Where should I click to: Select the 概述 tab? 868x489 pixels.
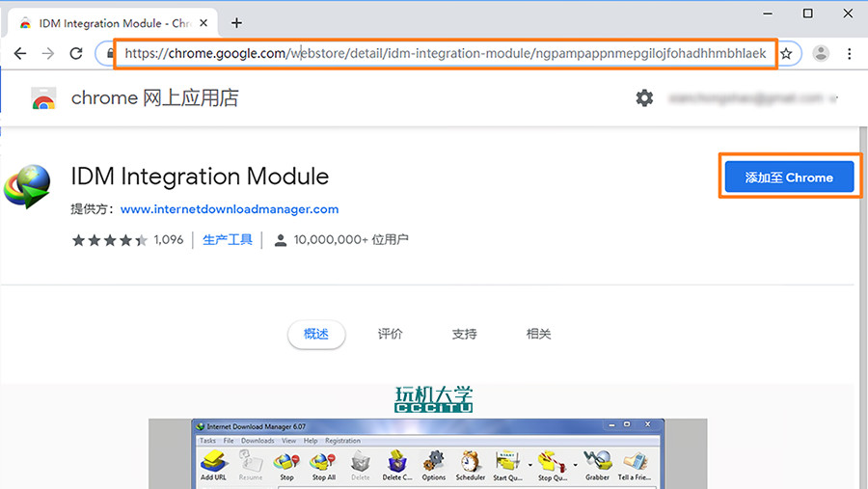pyautogui.click(x=316, y=334)
